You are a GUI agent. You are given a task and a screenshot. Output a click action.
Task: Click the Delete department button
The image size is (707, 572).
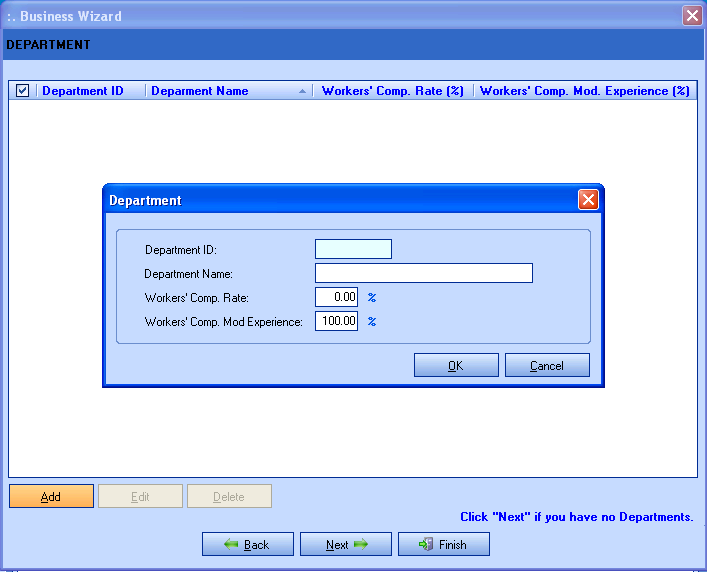click(229, 497)
